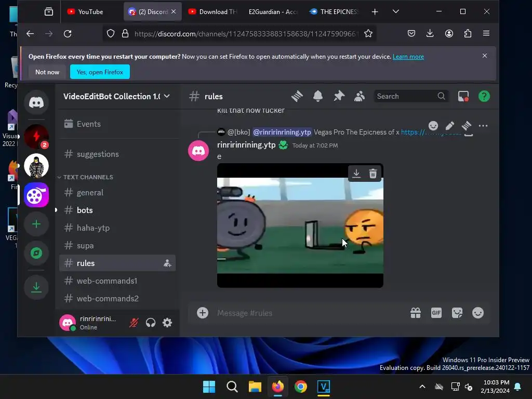Screen dimensions: 532x399
Task: Toggle microphone mute in user panel
Action: pos(134,323)
